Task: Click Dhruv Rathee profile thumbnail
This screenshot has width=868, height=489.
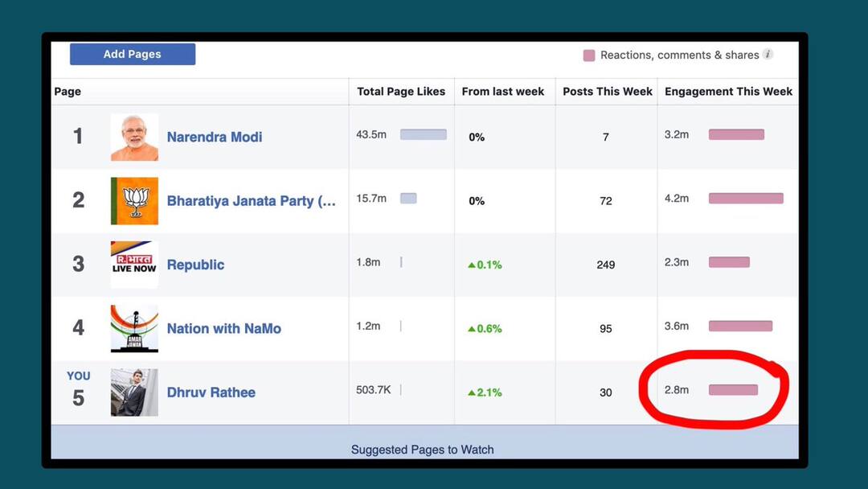Action: coord(134,392)
